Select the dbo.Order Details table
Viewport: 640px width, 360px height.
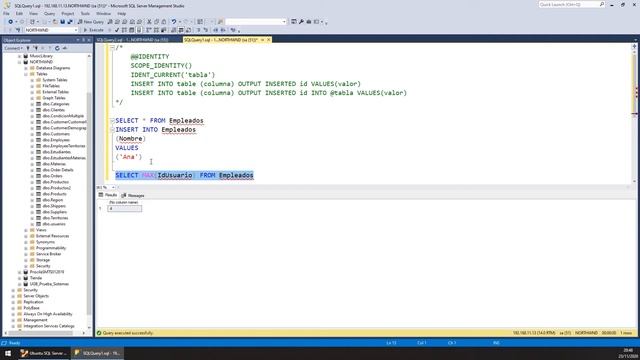tap(58, 170)
